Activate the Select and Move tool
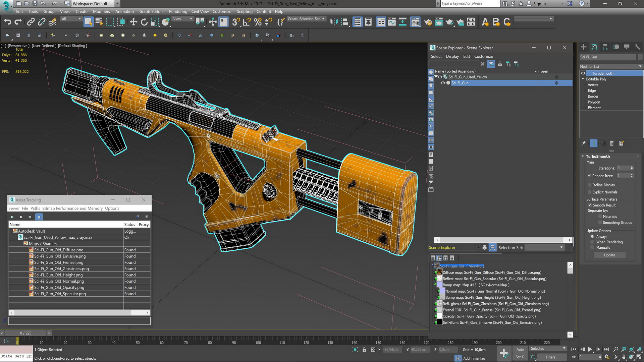Viewport: 644px width, 362px height. tap(133, 22)
